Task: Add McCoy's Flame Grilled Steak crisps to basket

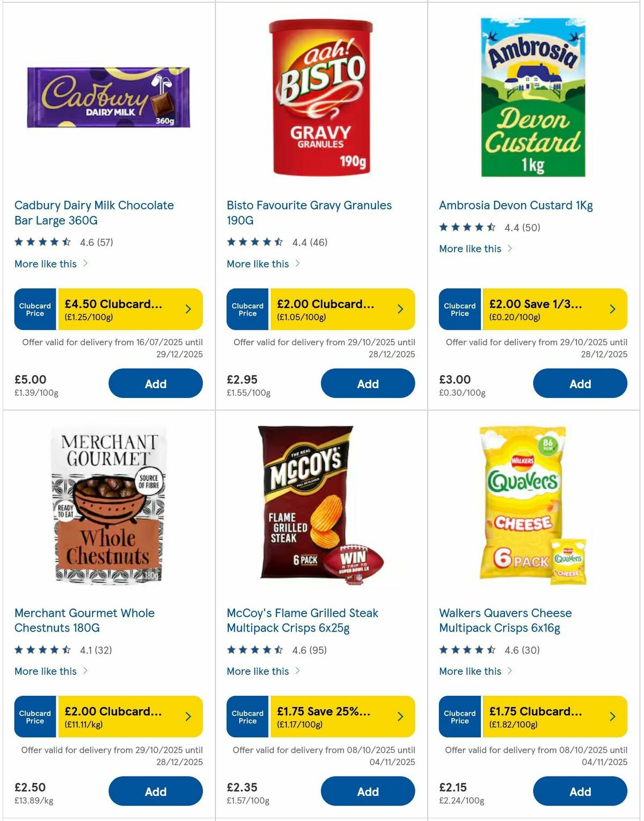Action: [368, 791]
